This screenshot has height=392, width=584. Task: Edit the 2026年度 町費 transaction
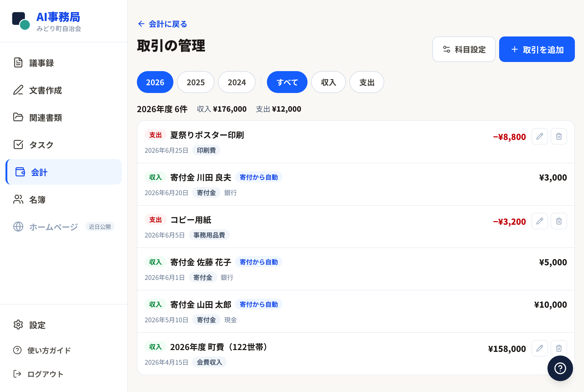(x=540, y=348)
